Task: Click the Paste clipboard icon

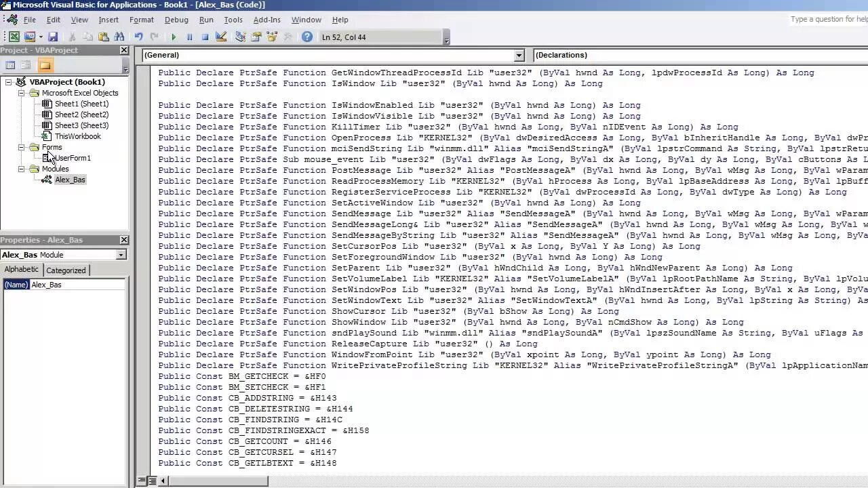Action: (x=103, y=37)
